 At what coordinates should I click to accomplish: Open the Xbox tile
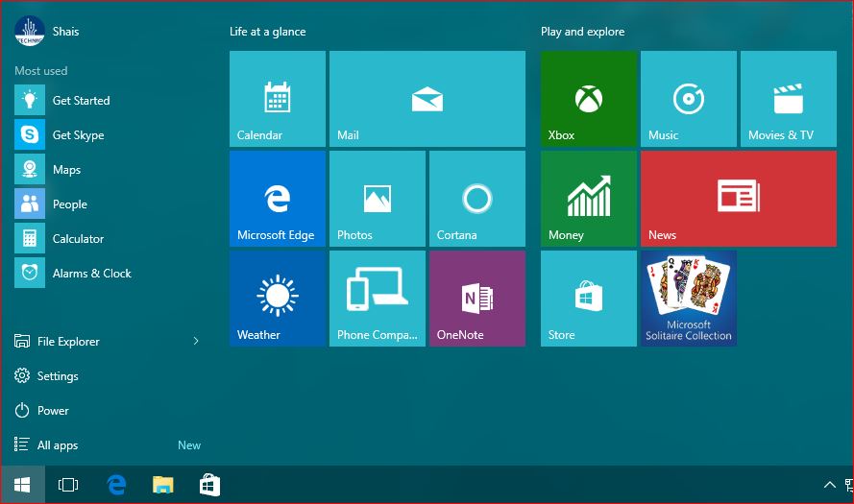[x=588, y=99]
